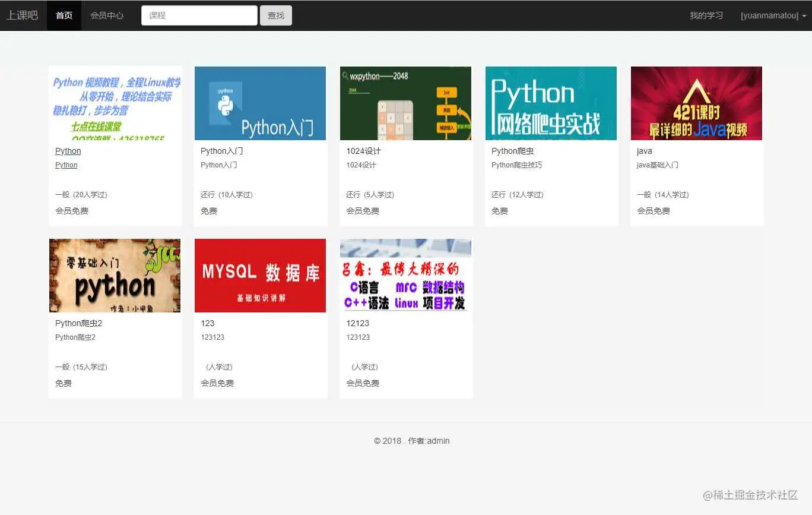Viewport: 812px width, 515px height.
Task: Click the 还行（12人学过） rating text
Action: (518, 195)
